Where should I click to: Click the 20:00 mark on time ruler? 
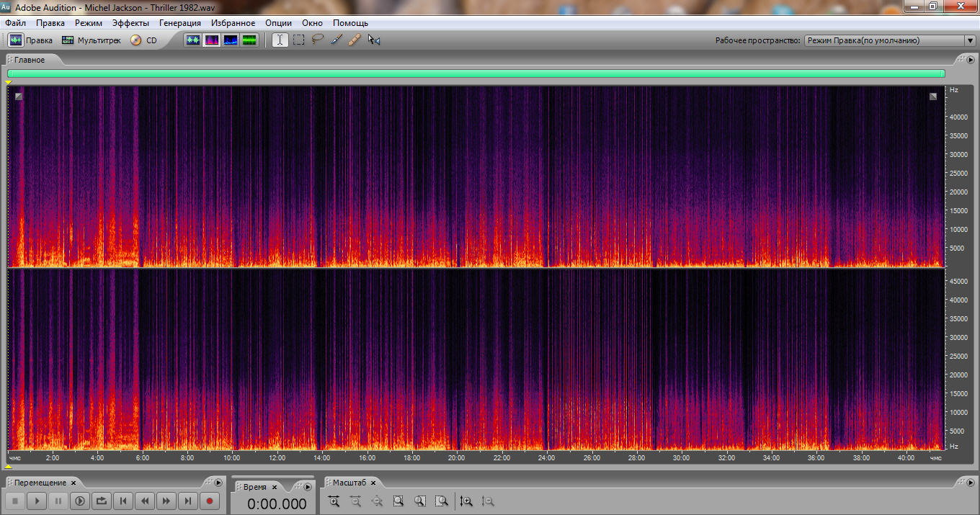[456, 458]
